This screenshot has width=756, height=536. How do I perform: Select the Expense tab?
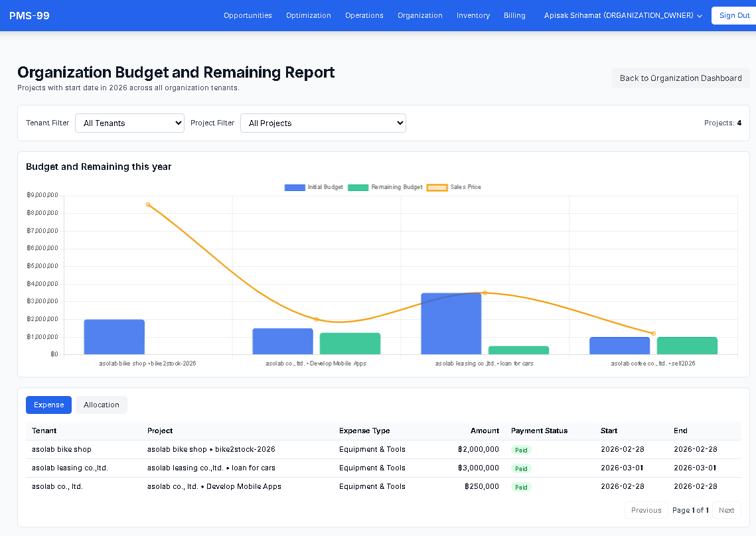(48, 405)
